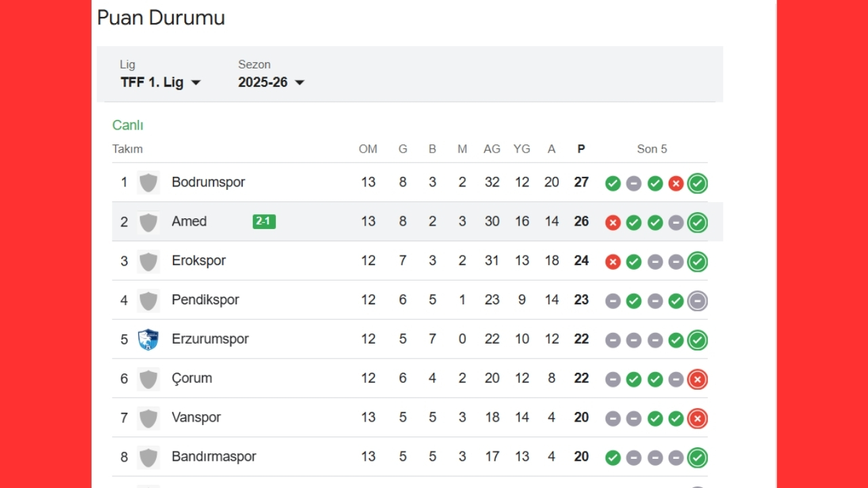Click Çorum's latest loss result icon

pos(697,379)
